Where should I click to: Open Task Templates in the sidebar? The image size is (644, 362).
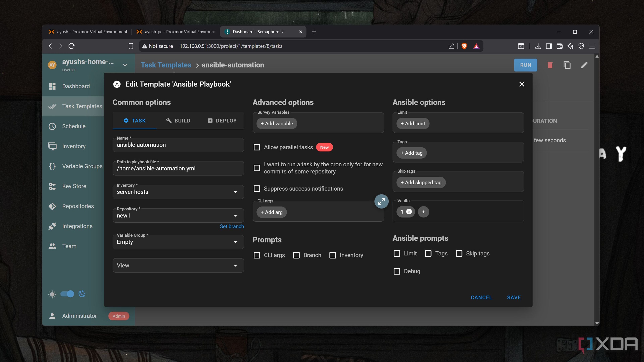(73, 106)
